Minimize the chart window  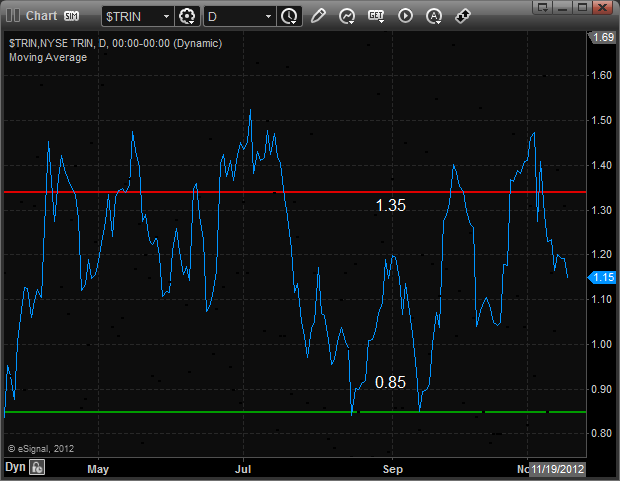(563, 7)
